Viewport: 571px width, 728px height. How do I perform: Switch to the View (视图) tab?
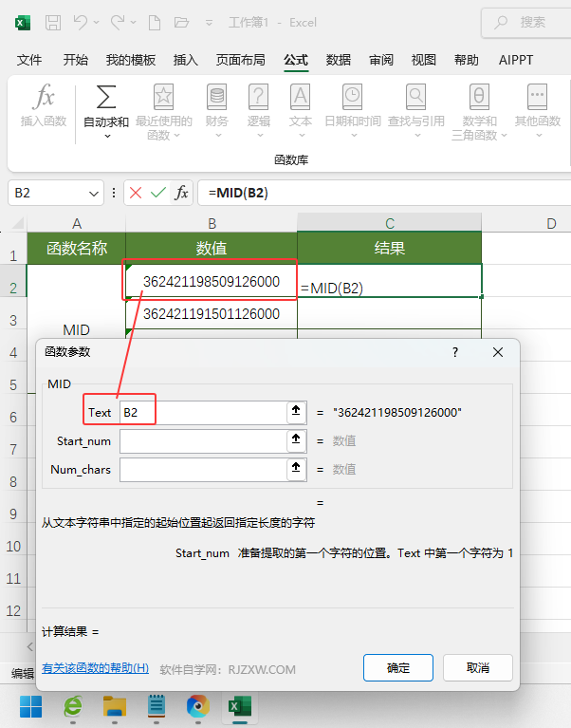tap(423, 60)
